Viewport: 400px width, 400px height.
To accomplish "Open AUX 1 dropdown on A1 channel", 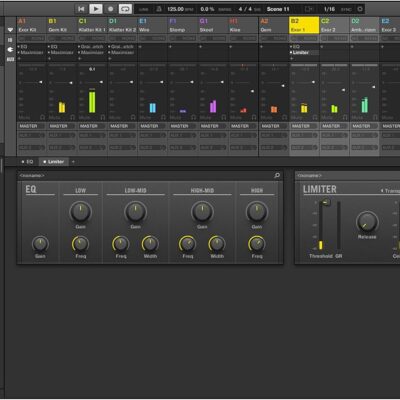I will (x=31, y=136).
